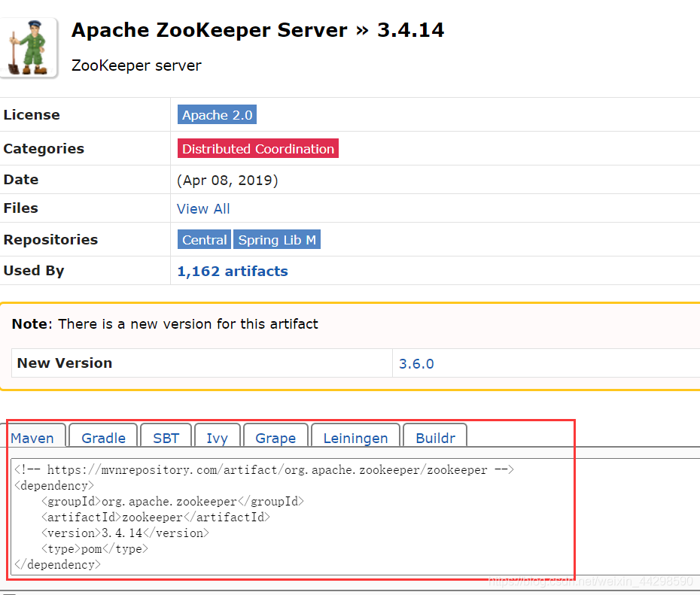700x595 pixels.
Task: Click inside the Maven dependency snippet textarea
Action: (x=355, y=517)
